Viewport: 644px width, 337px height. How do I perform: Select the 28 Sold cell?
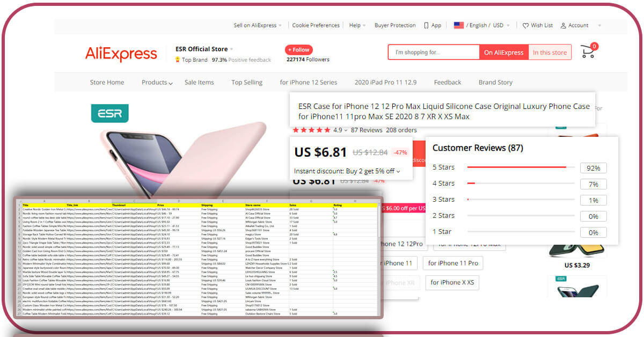coord(310,209)
